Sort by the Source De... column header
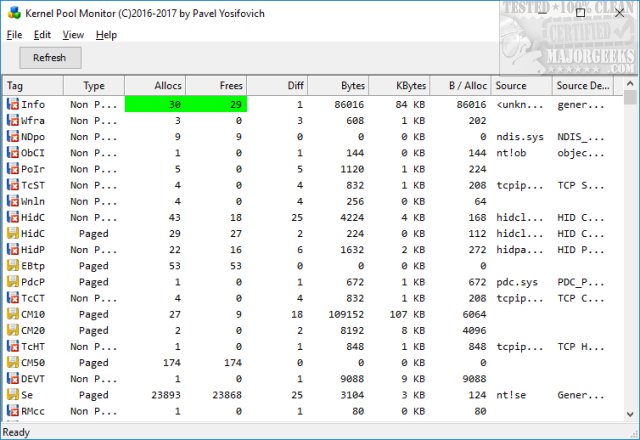 click(583, 86)
